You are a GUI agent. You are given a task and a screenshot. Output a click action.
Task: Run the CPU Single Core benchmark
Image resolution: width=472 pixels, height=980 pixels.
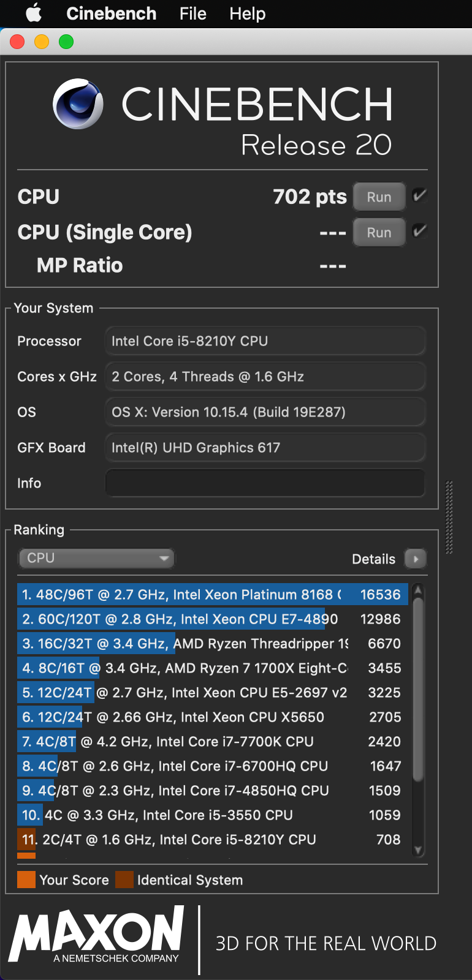[379, 233]
